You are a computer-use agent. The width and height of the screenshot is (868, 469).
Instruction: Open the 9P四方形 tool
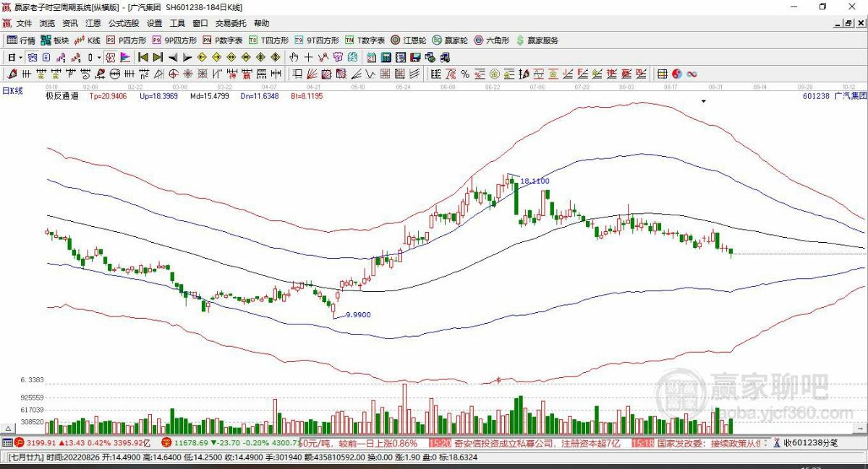174,40
